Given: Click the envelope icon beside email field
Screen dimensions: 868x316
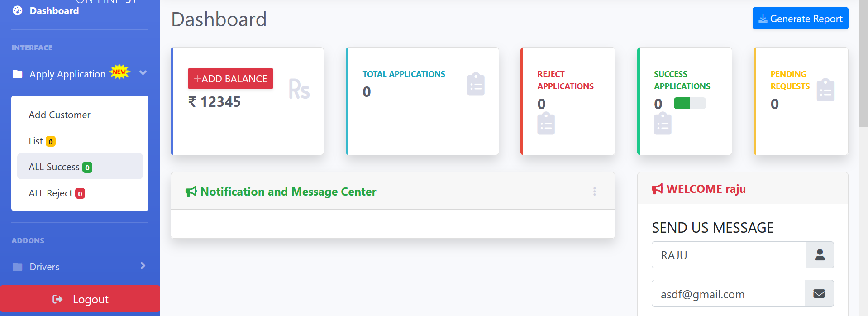Looking at the screenshot, I should tap(819, 293).
